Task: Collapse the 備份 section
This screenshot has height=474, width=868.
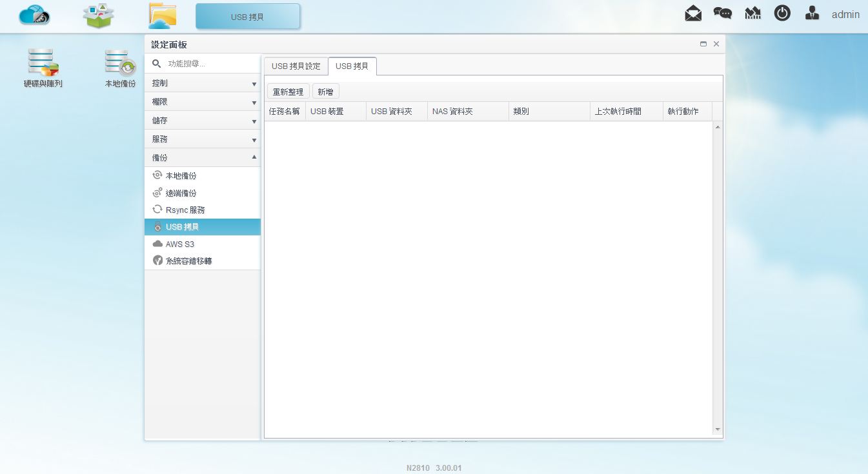Action: click(203, 157)
